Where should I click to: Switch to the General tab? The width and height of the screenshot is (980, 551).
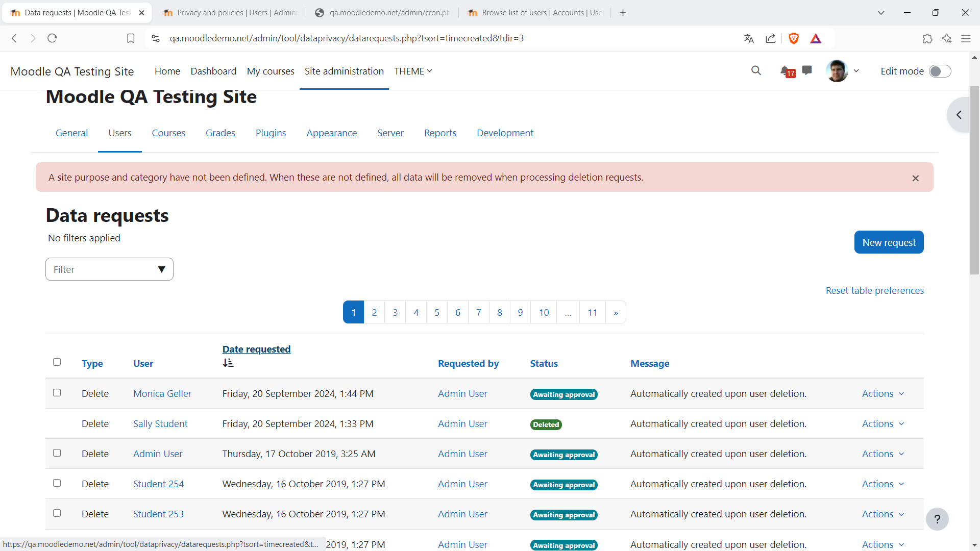71,133
